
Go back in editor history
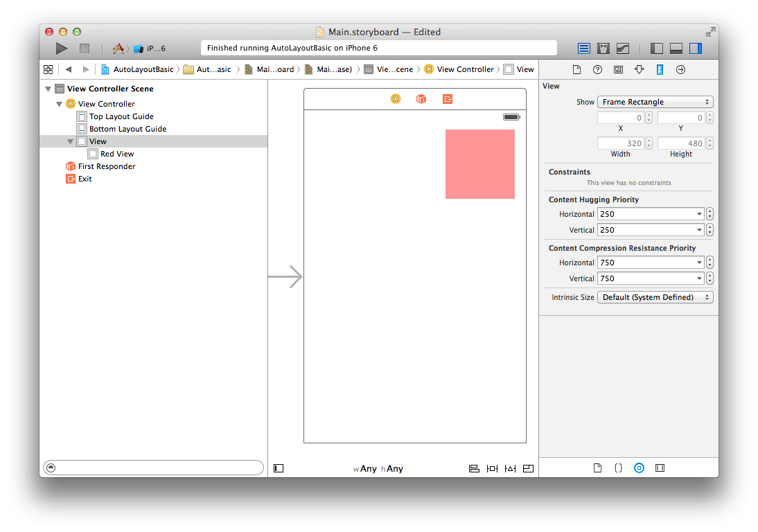(69, 69)
